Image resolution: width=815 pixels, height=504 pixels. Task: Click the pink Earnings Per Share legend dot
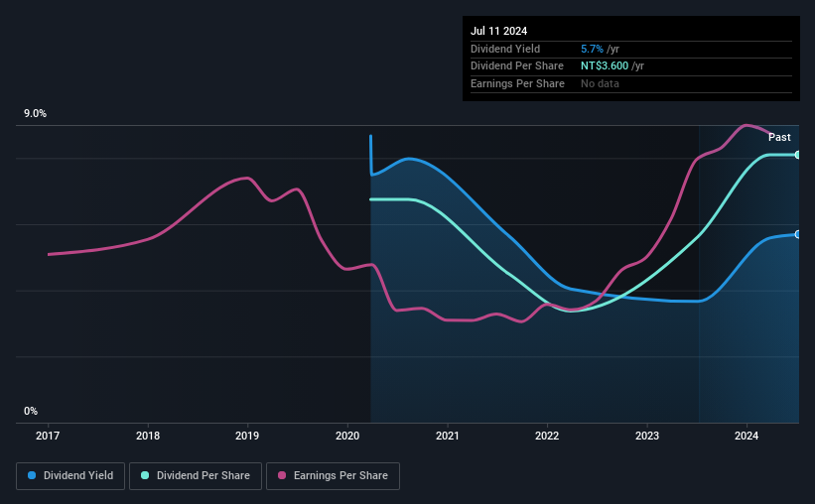pos(282,475)
